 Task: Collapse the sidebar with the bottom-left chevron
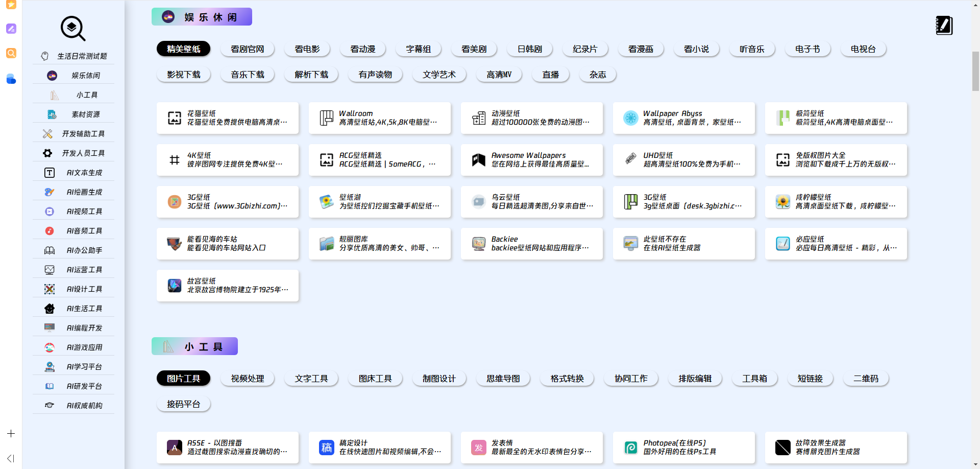(10, 458)
